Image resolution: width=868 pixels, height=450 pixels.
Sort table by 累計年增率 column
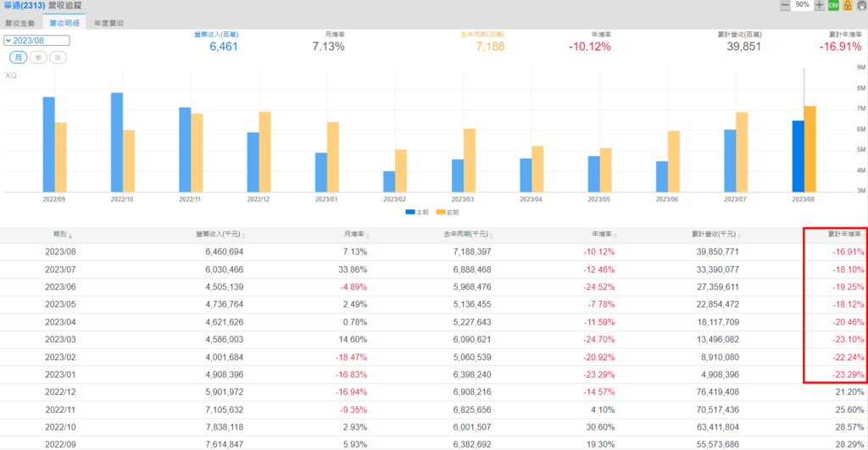click(847, 235)
